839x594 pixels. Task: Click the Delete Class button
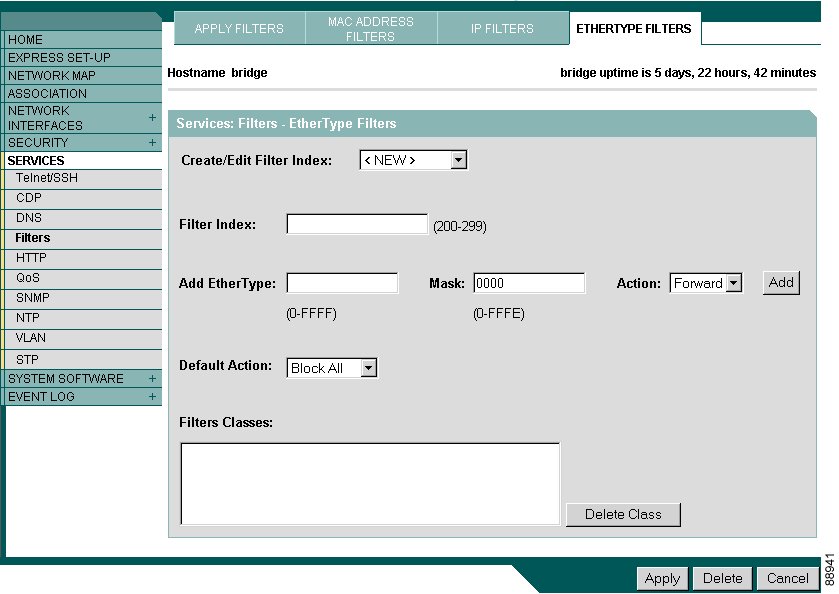(x=623, y=514)
